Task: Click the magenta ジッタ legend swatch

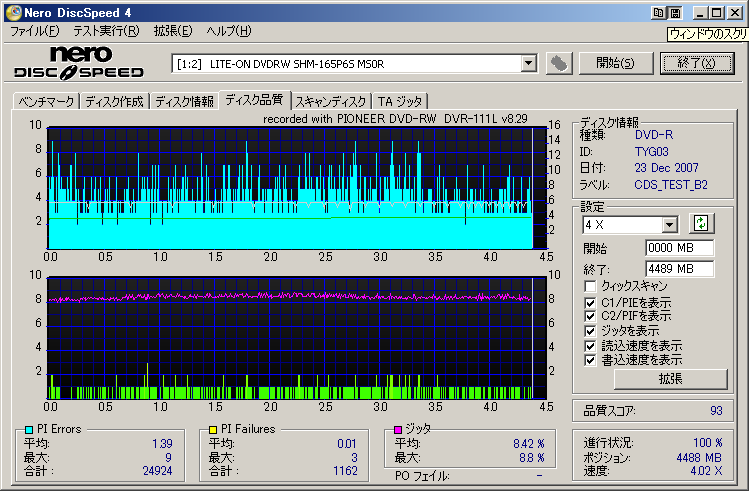Action: [398, 430]
